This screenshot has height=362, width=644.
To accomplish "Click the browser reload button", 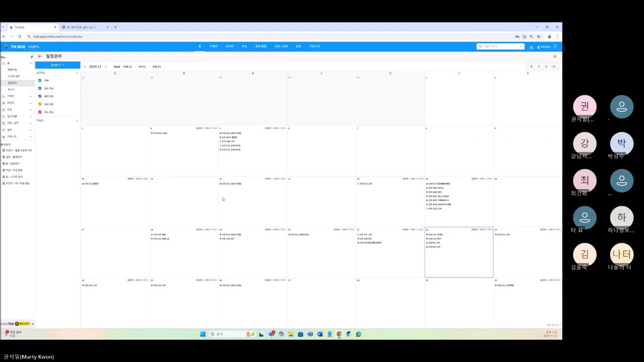I will click(20, 36).
